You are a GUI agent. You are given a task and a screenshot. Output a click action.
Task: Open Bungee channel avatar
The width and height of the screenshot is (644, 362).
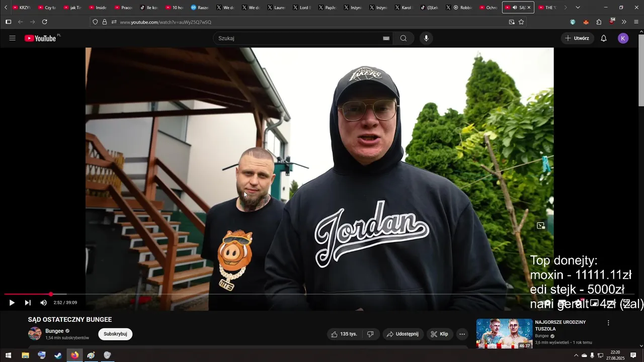point(35,334)
